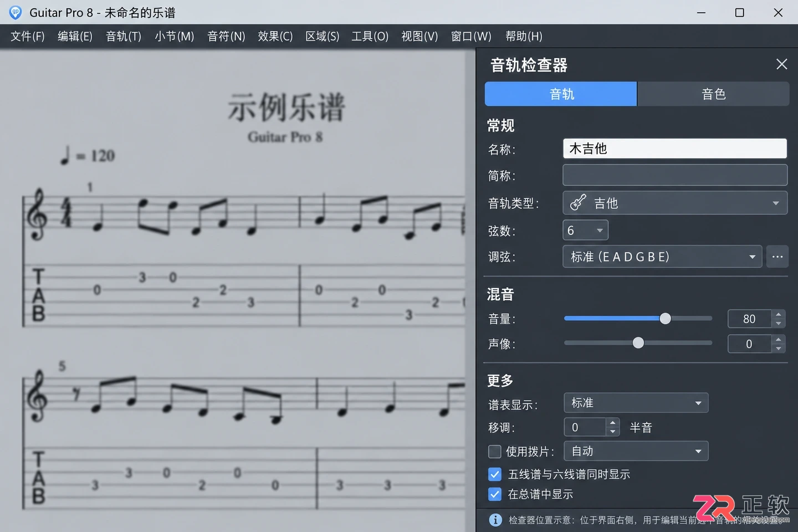
Task: Expand the 使用拨片 自动 dropdown
Action: (x=636, y=451)
